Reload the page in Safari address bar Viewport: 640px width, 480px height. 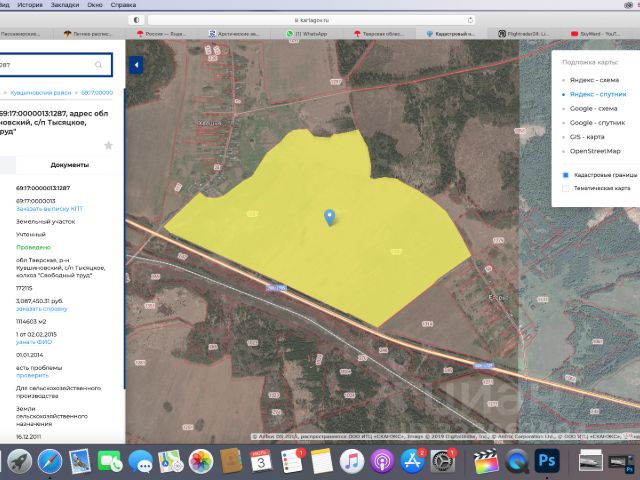point(471,19)
